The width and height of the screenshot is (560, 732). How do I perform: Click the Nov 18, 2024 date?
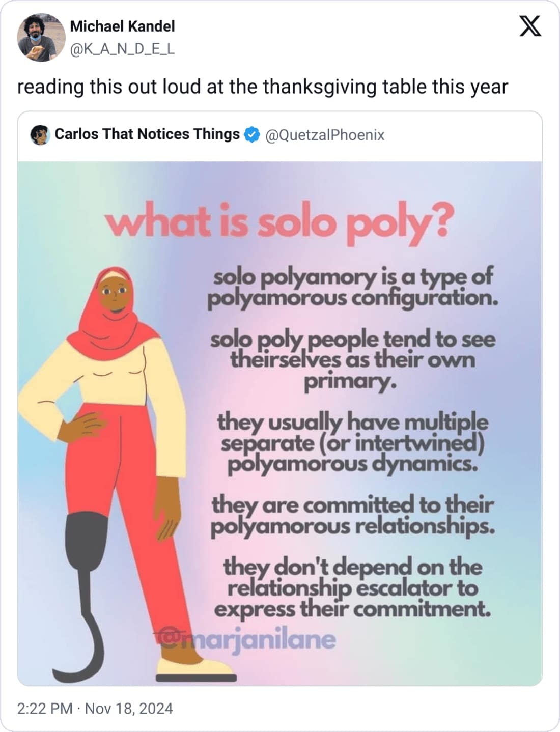(x=129, y=709)
